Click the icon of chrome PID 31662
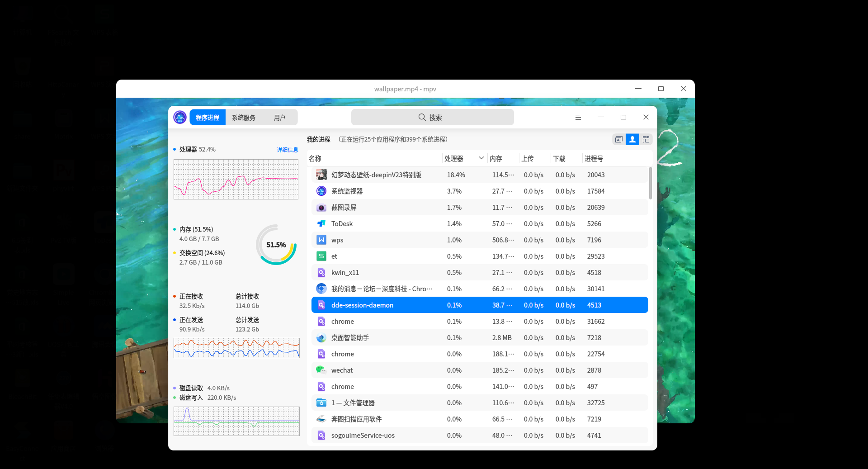Screen dimensions: 868x469 click(321, 321)
